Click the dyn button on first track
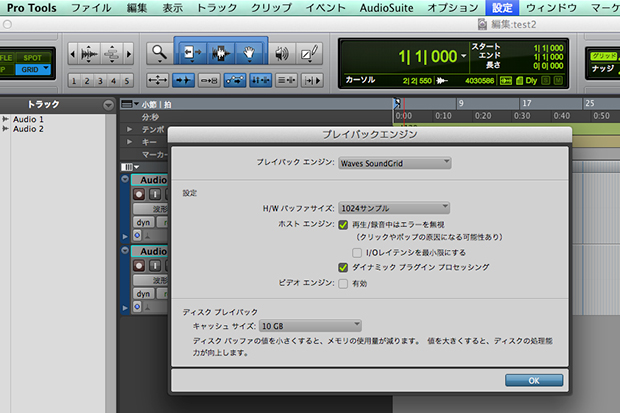The image size is (620, 413). coord(143,222)
